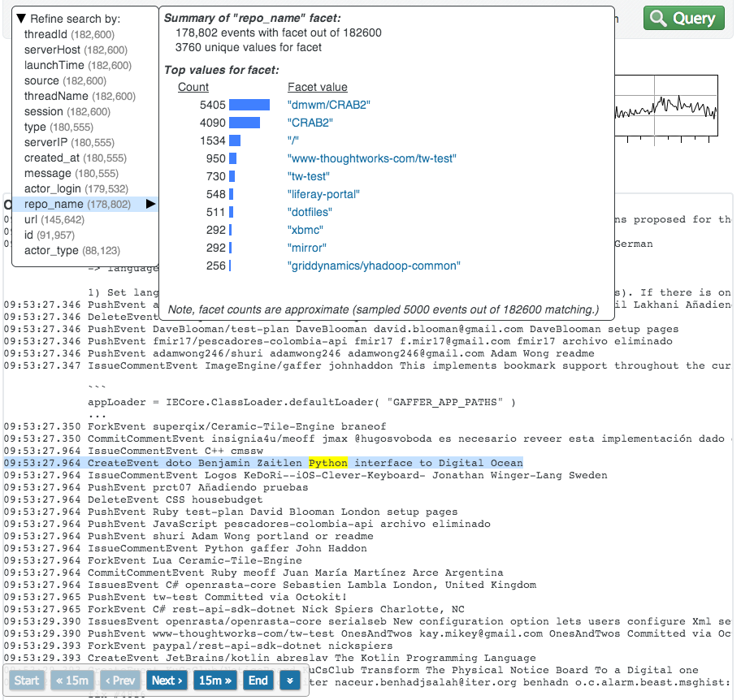741x700 pixels.
Task: Click the blue bar for count 5405
Action: point(249,105)
